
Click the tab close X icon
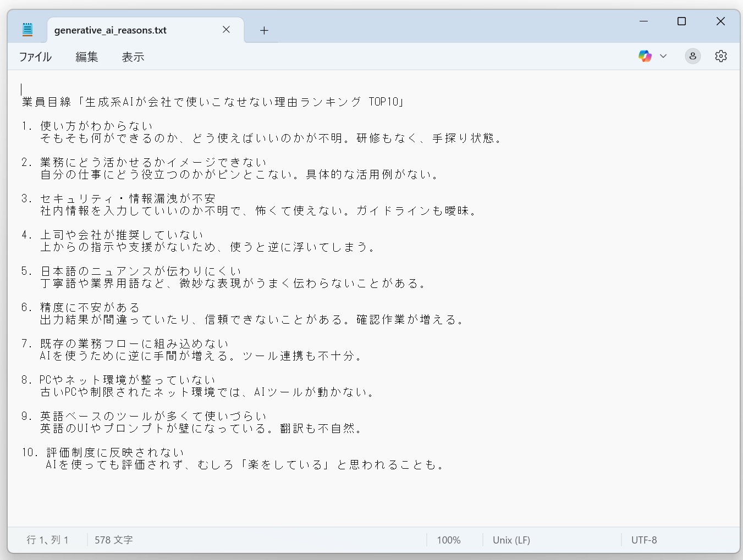[x=226, y=30]
